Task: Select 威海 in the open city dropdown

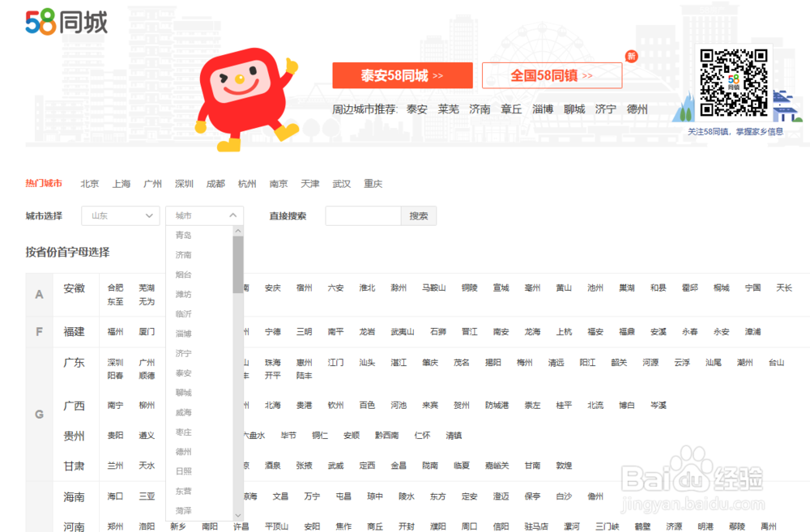Action: coord(184,412)
